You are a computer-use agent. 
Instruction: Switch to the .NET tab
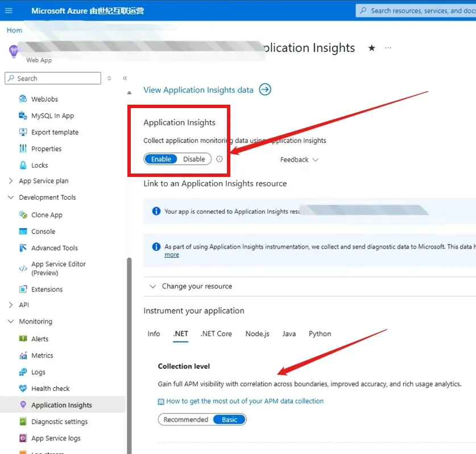[181, 334]
